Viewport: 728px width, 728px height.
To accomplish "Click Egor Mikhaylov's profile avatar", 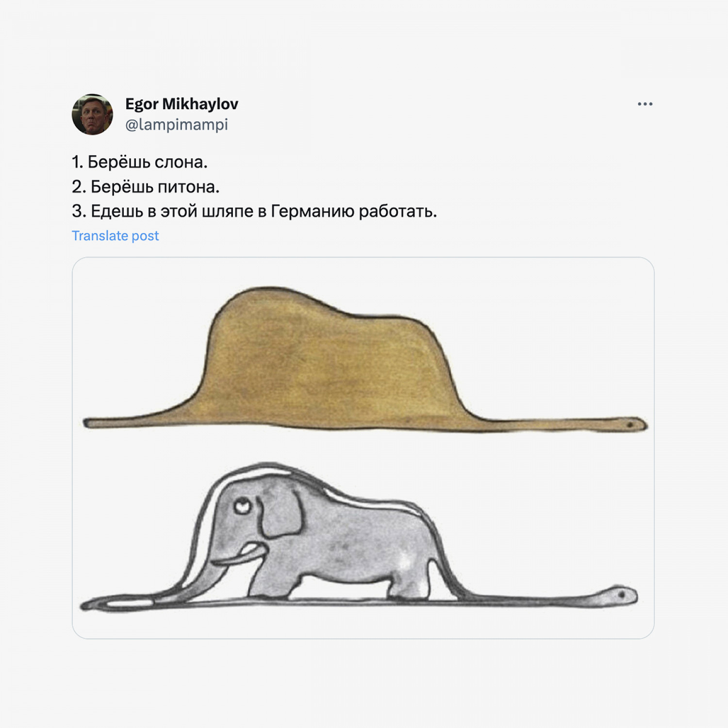I will pyautogui.click(x=93, y=115).
